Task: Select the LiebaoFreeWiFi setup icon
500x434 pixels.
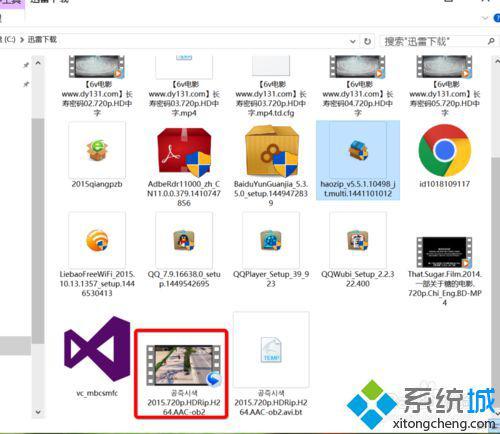Action: pos(97,240)
